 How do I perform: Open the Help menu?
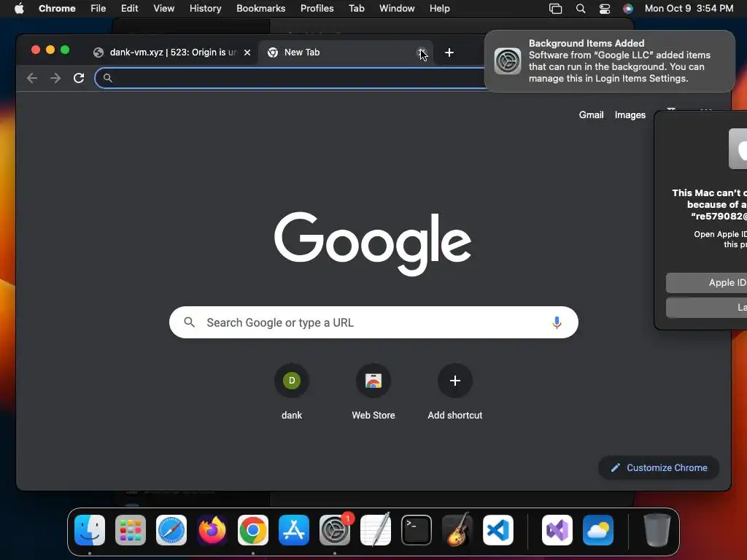439,9
